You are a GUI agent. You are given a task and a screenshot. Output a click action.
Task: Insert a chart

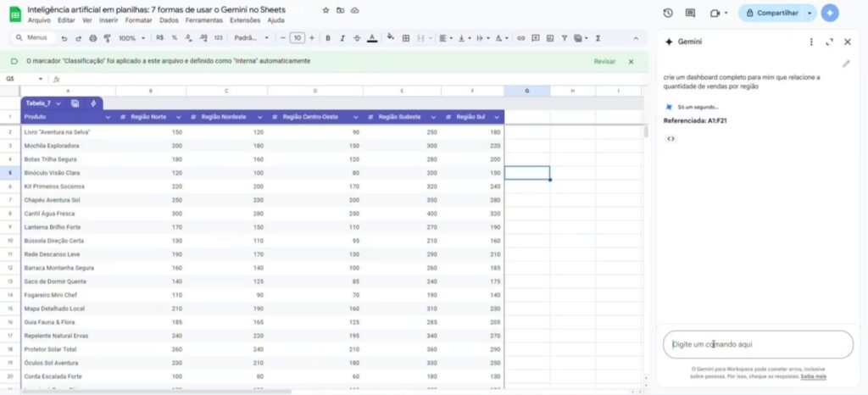point(549,38)
